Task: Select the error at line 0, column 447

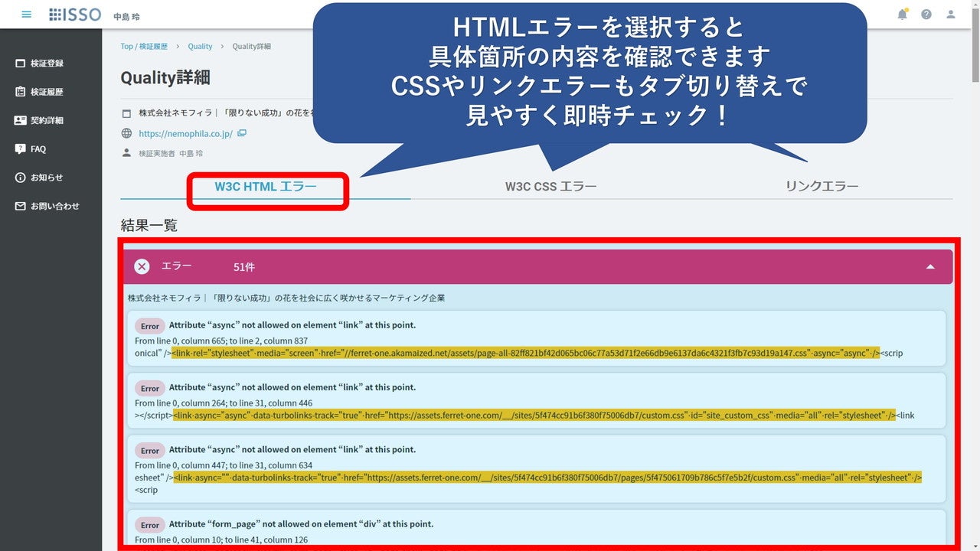Action: click(x=536, y=468)
